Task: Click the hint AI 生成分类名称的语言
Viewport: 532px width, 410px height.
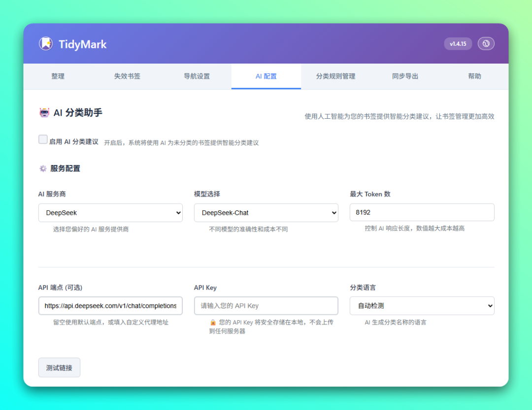Action: [395, 322]
